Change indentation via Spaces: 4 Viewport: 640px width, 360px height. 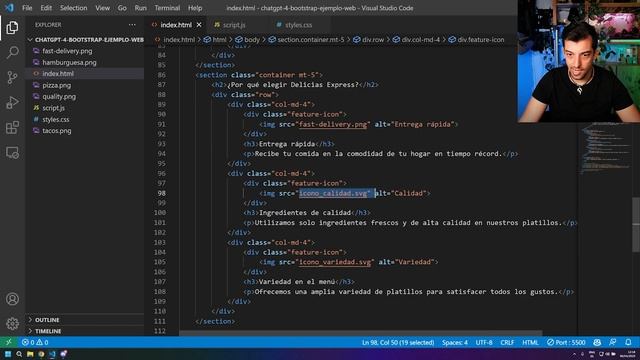tap(455, 342)
